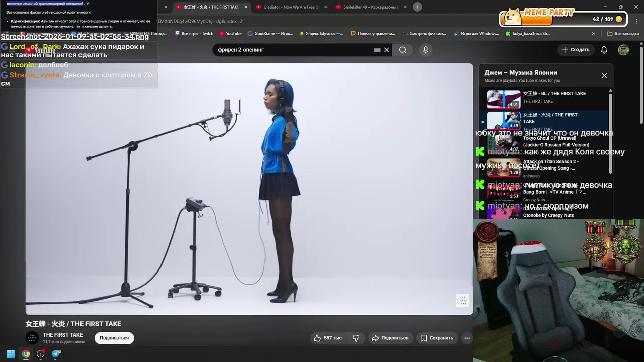Open THE FIRST TAKE channel avatar

point(32,338)
